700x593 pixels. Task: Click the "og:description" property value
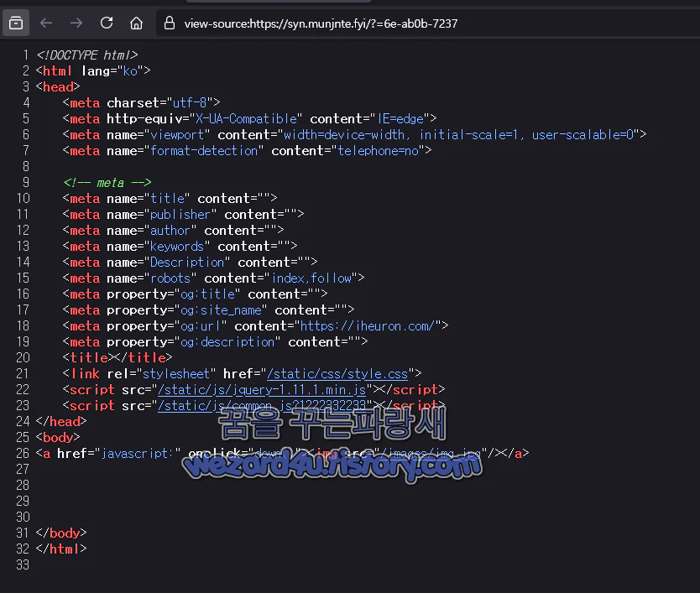tap(227, 341)
